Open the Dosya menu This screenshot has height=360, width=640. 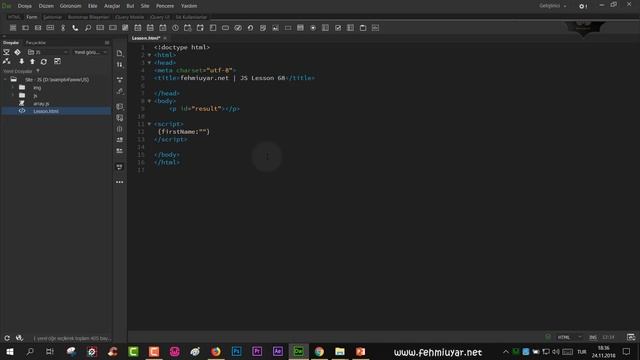(x=24, y=6)
